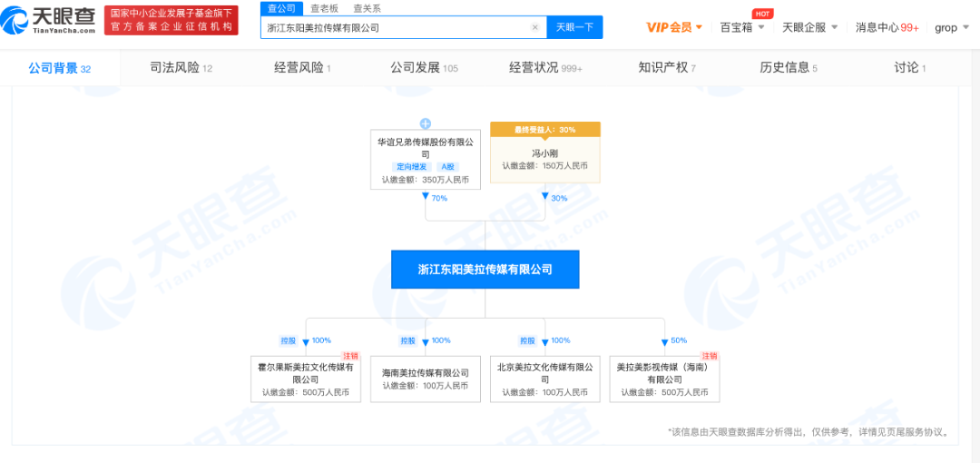Screen dimensions: 980x463
Task: Click 认缴金额：350万人民币 text
Action: 426,180
